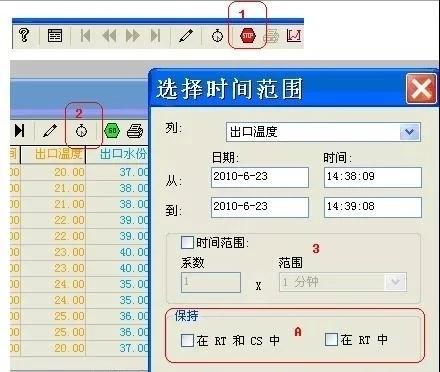440x372 pixels.
Task: Click the help question mark icon
Action: tap(24, 35)
